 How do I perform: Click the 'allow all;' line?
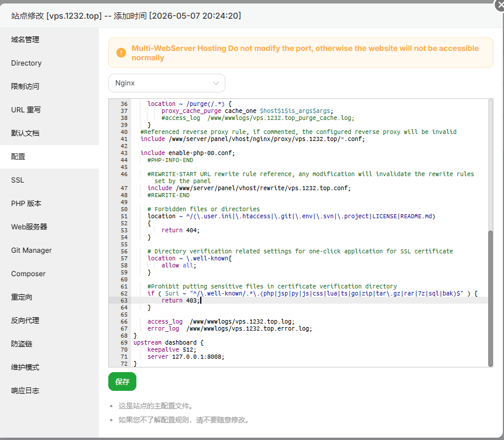coord(179,266)
